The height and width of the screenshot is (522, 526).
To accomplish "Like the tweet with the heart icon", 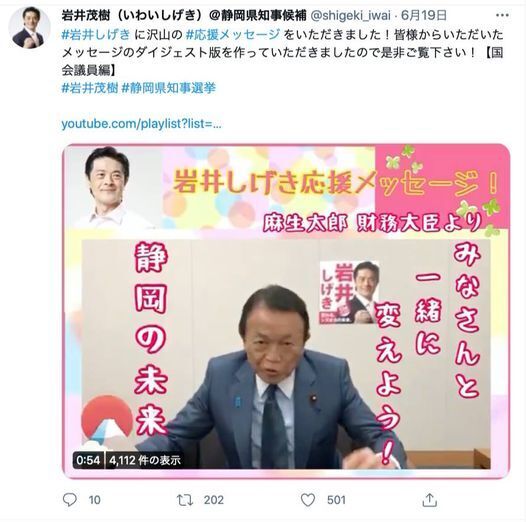I will click(308, 500).
